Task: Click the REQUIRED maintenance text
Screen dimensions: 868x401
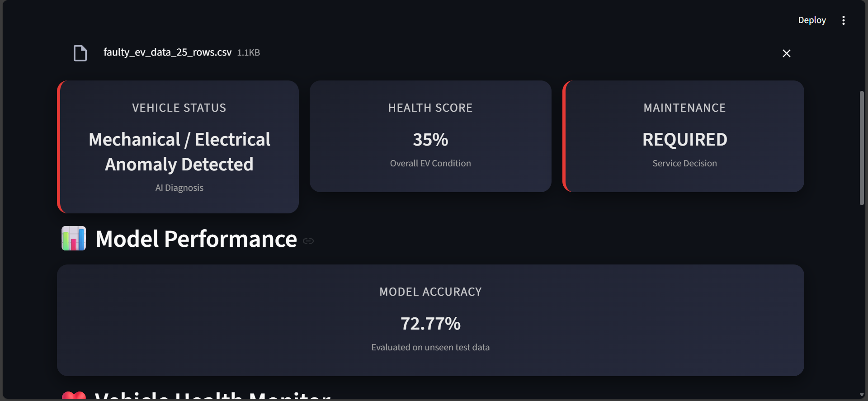Action: (x=685, y=140)
